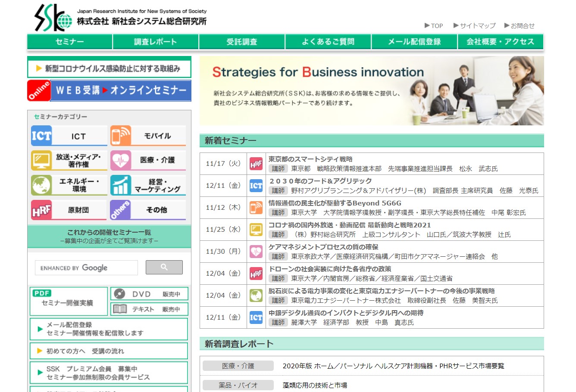The height and width of the screenshot is (392, 576).
Task: Select the 放送・メディア・著作権 category icon
Action: click(x=41, y=161)
